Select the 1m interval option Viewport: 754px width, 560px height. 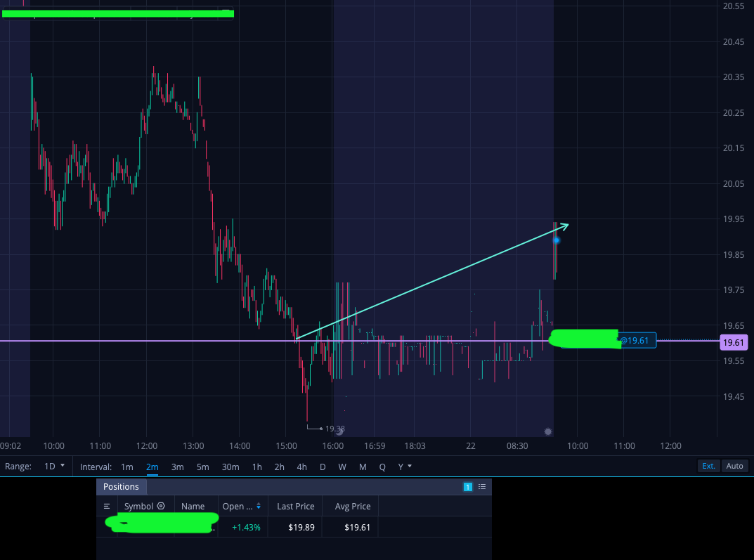point(127,467)
